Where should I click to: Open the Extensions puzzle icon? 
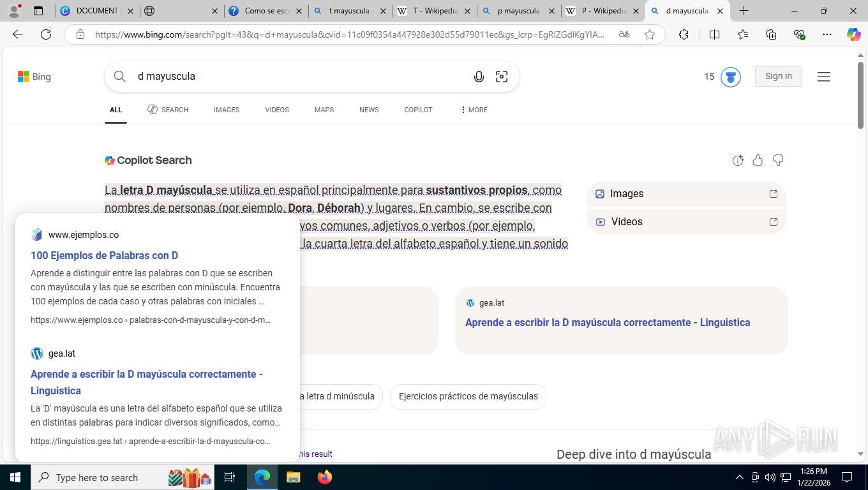tap(684, 34)
